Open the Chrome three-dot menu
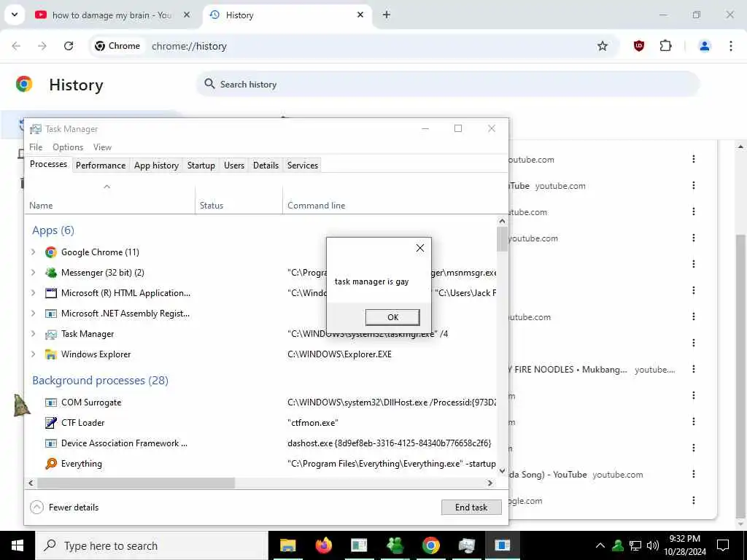Screen dimensions: 747x560 click(x=730, y=46)
